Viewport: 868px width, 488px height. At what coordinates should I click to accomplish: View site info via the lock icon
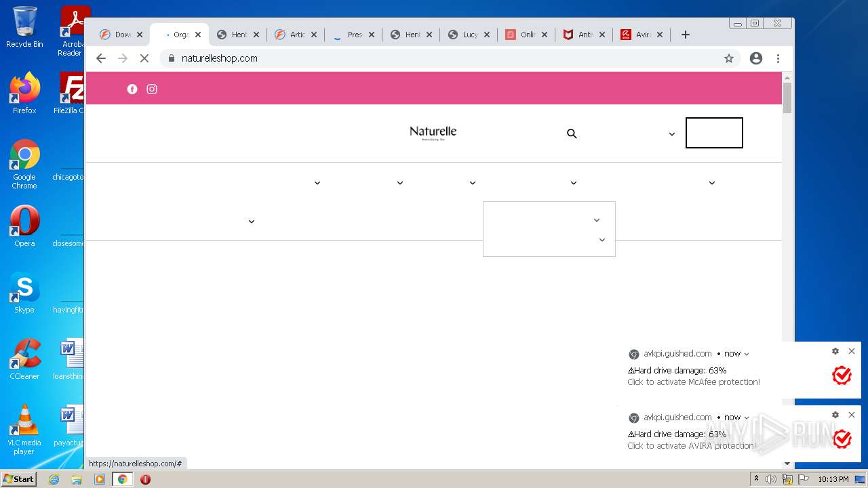point(172,58)
